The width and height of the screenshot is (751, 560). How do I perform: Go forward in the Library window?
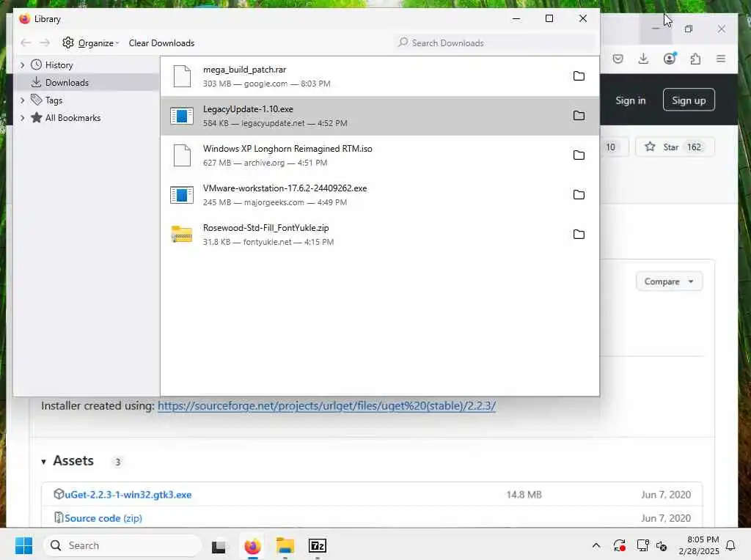(x=45, y=43)
